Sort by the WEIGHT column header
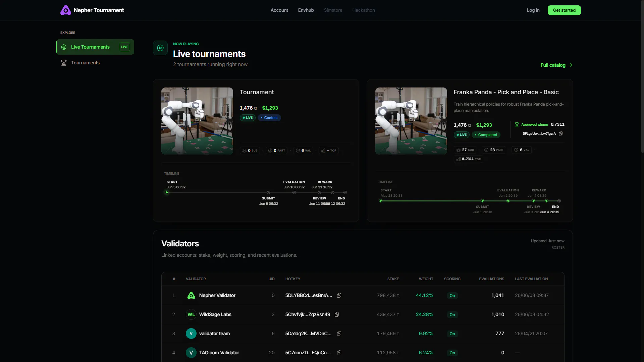The image size is (644, 362). click(x=426, y=279)
